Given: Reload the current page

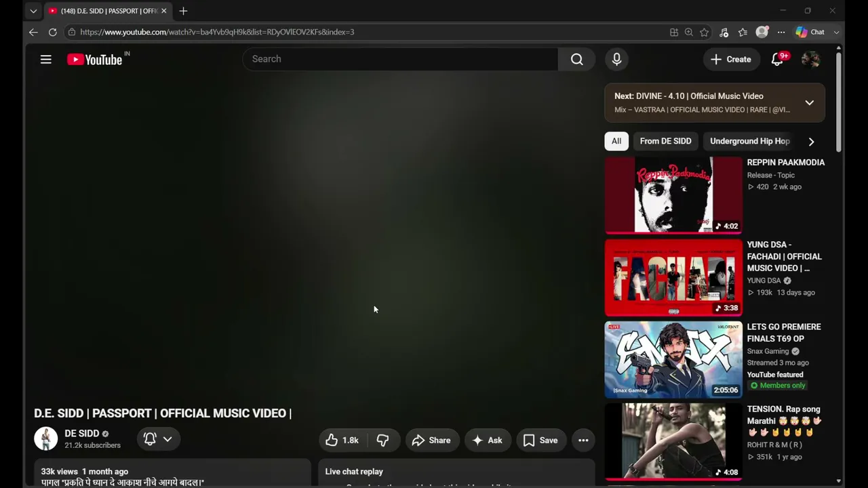Looking at the screenshot, I should click(52, 32).
